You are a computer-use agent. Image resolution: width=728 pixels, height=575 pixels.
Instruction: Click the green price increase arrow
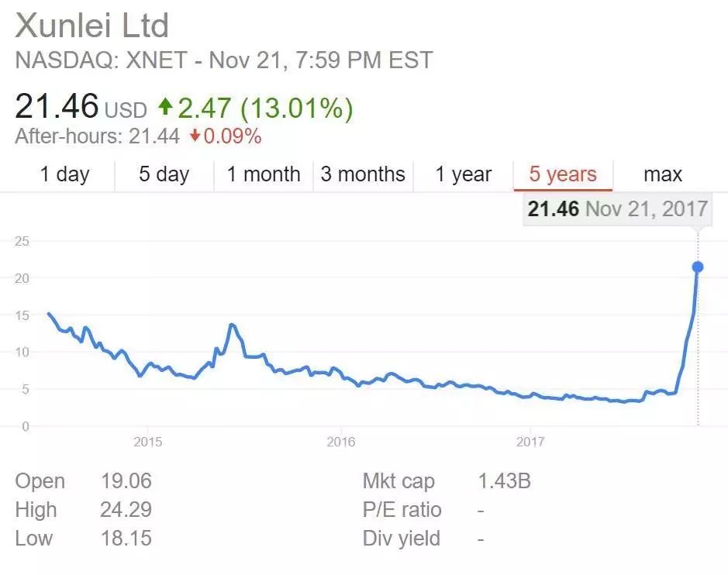tap(165, 107)
